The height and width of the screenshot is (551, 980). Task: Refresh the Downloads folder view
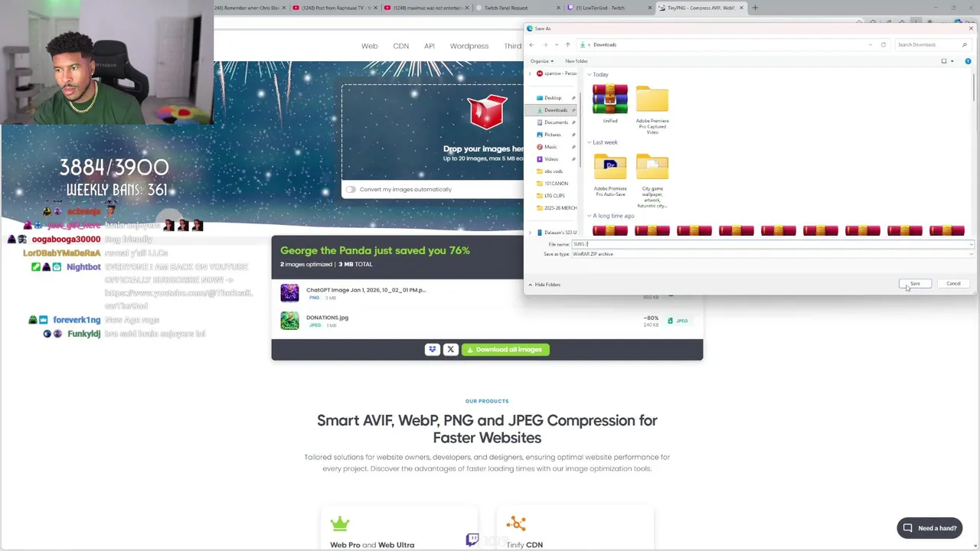point(884,44)
